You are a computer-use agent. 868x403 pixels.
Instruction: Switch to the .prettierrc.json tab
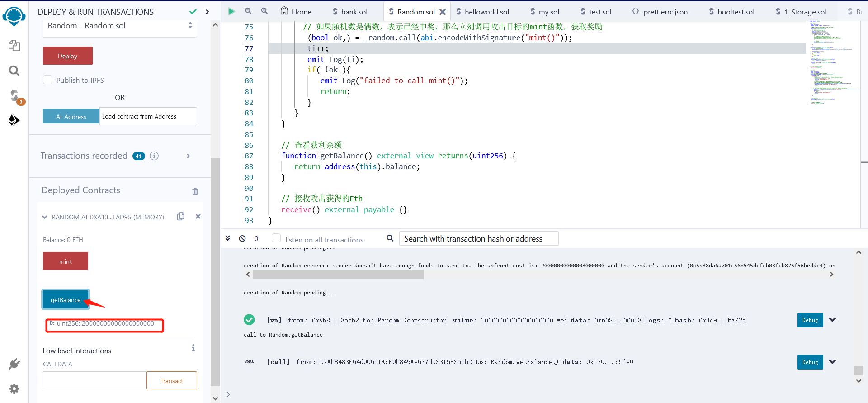tap(660, 12)
